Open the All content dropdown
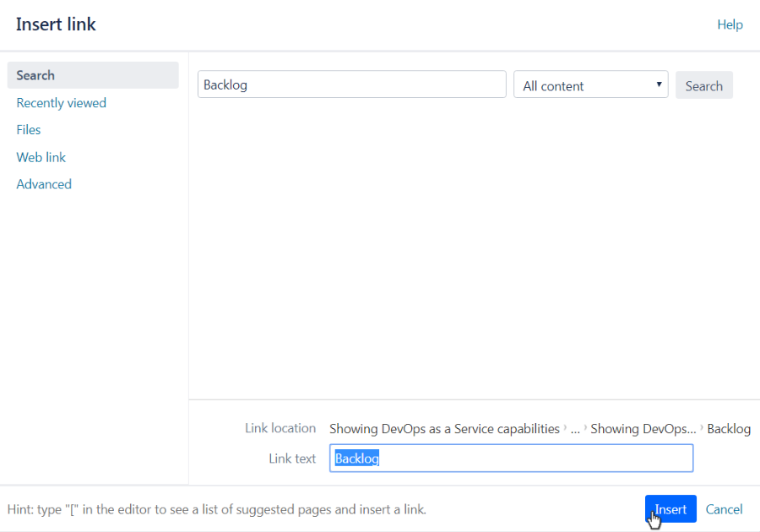This screenshot has width=760, height=532. (591, 84)
